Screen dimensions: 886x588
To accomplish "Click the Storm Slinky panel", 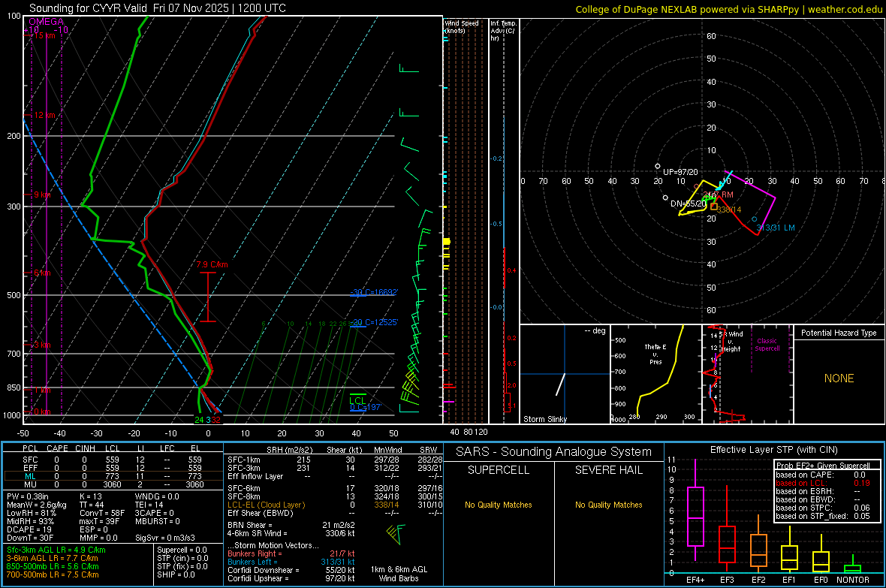I will pos(565,374).
